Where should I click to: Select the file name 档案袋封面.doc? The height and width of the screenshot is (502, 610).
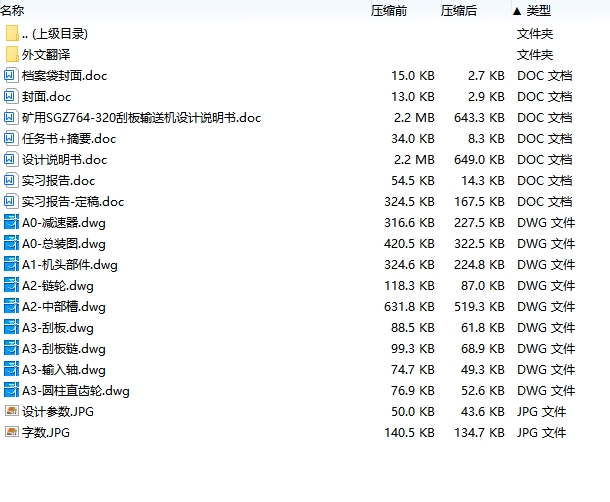64,75
